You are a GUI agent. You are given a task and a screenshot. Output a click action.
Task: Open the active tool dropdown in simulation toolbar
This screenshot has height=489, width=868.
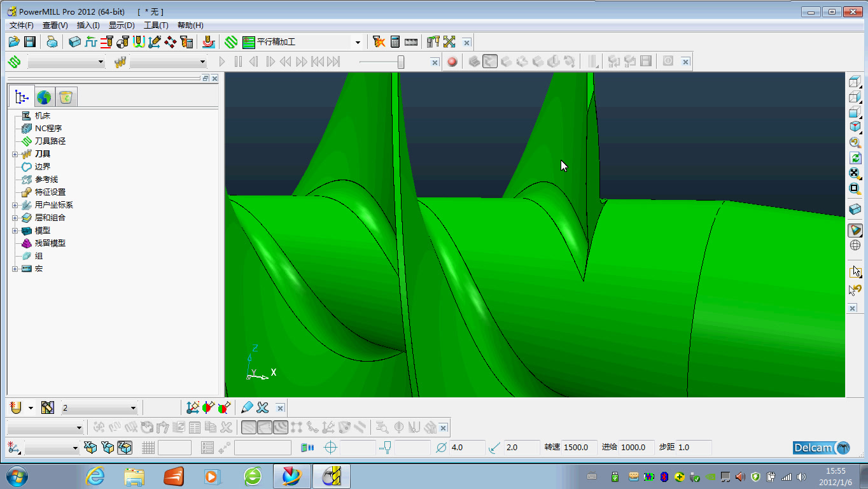tap(203, 62)
